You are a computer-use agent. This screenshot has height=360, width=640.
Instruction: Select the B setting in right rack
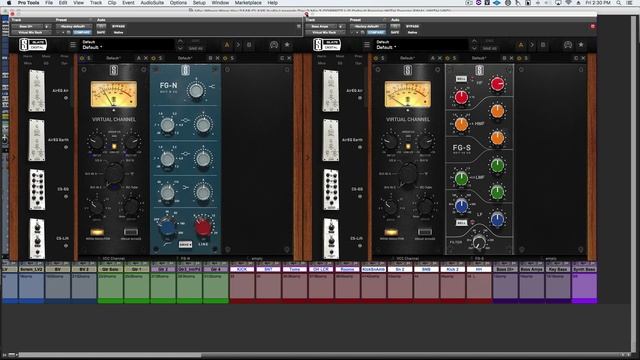543,45
